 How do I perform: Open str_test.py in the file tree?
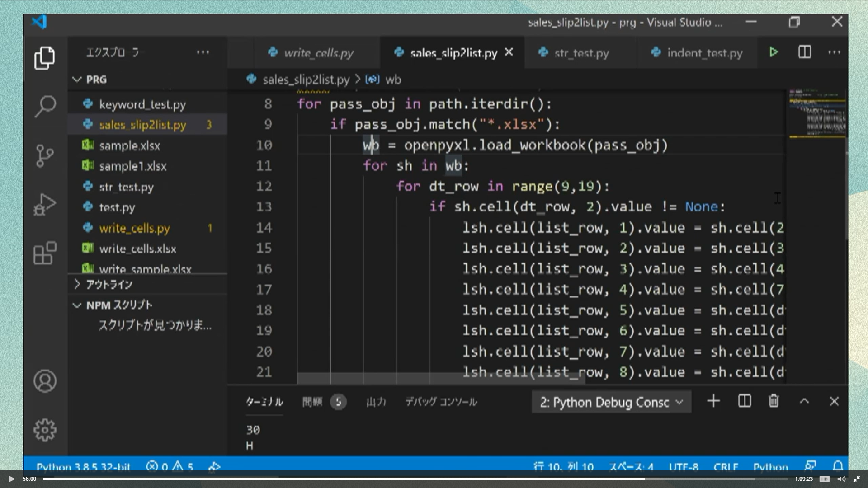147,187
